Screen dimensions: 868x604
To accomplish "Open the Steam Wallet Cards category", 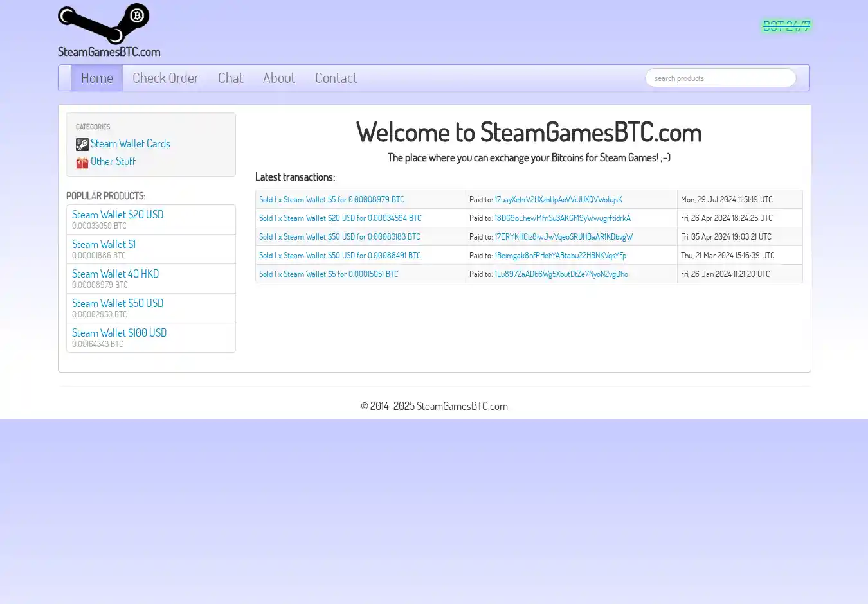I will click(130, 143).
